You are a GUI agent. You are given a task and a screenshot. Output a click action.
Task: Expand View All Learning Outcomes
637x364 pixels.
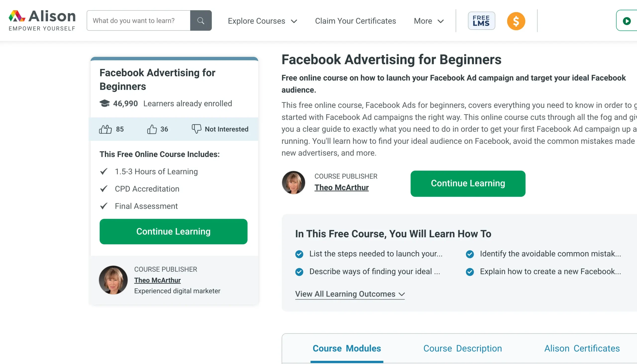(350, 294)
